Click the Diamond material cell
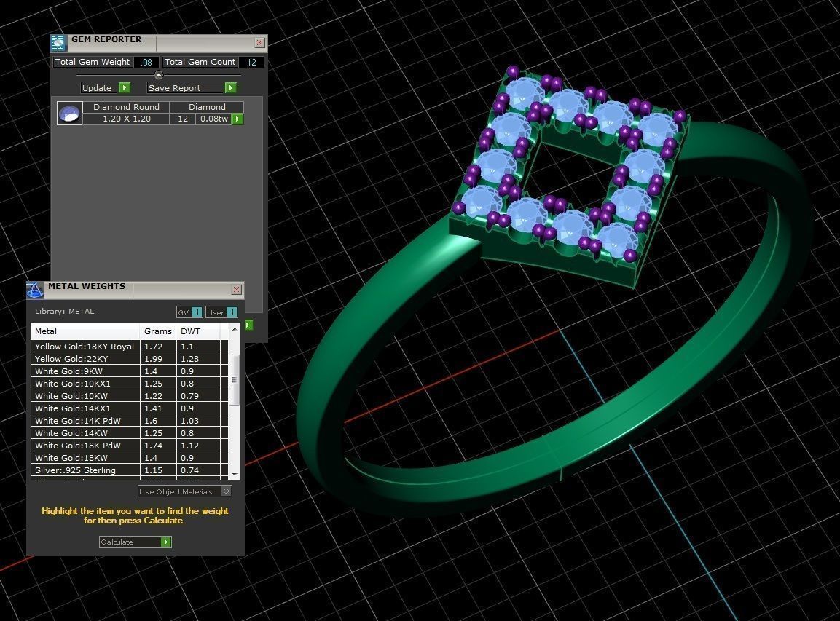840x621 pixels. click(x=207, y=107)
